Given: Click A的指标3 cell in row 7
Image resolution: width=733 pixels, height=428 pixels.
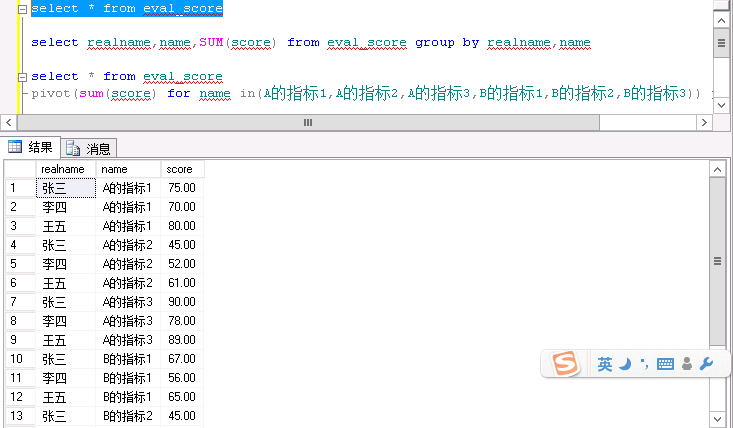Looking at the screenshot, I should tap(128, 302).
